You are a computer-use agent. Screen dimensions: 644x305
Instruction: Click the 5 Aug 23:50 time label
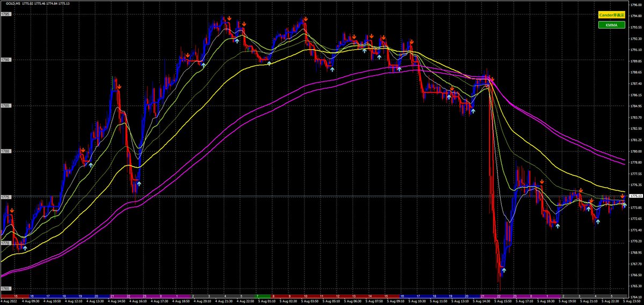631,302
